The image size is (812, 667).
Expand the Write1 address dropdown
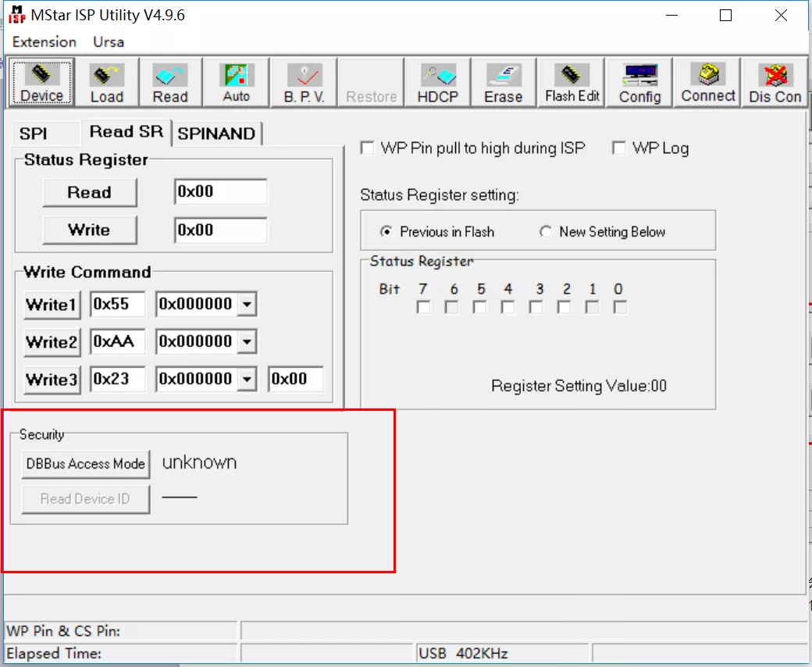point(248,305)
